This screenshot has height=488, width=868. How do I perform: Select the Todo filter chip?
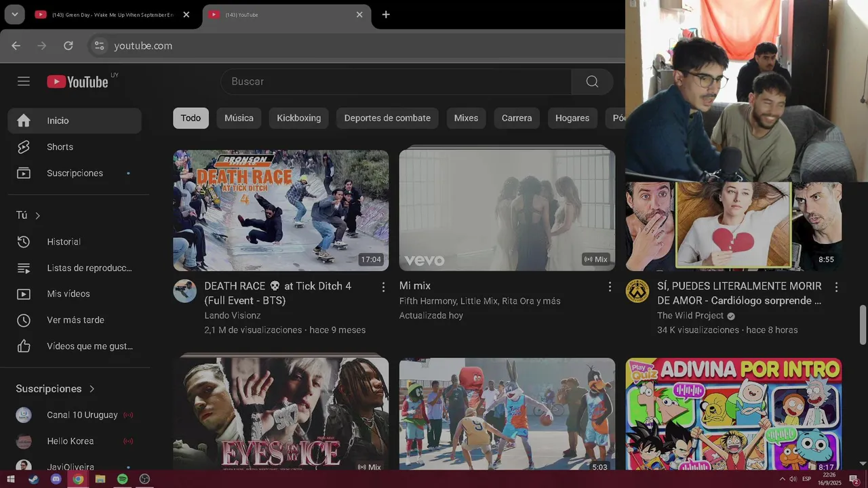191,118
